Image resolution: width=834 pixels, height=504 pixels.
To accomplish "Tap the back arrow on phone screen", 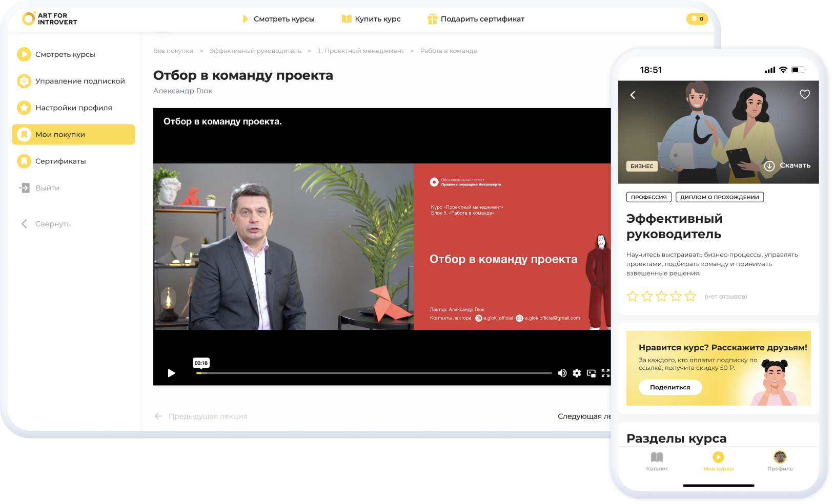I will click(x=633, y=95).
